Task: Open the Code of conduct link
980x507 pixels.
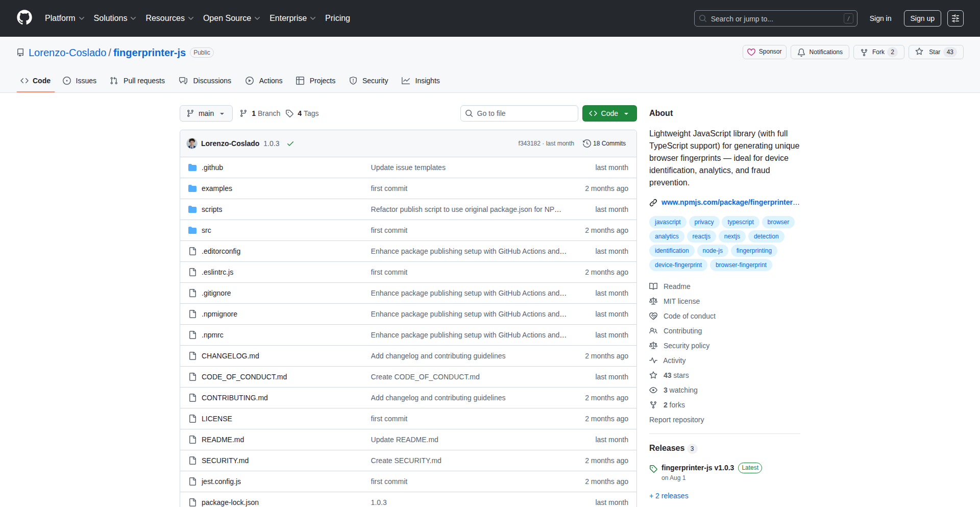Action: [x=682, y=316]
